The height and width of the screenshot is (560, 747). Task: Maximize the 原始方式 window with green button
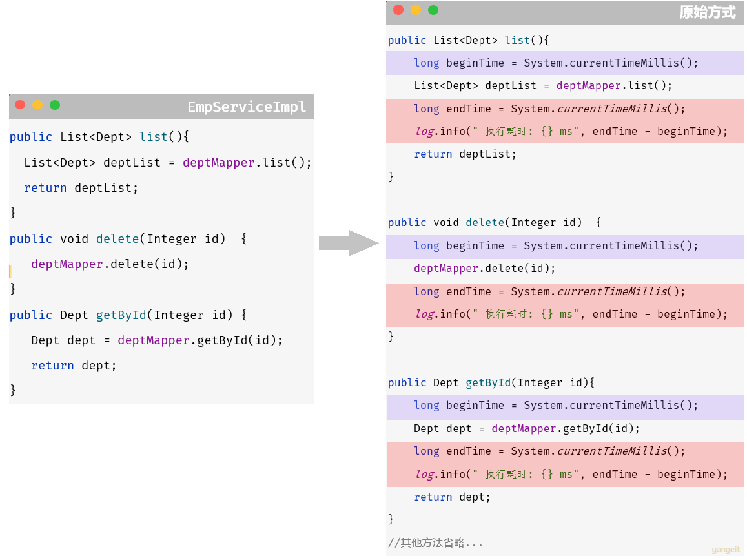(433, 10)
